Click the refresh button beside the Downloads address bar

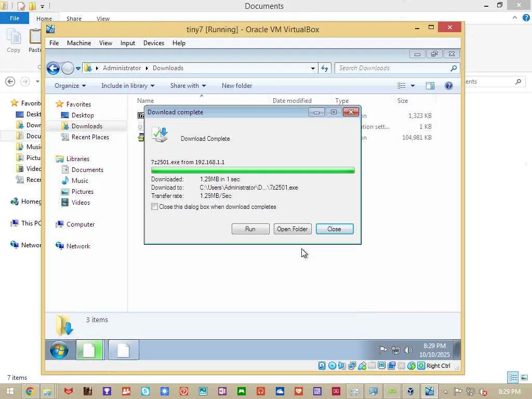[325, 68]
